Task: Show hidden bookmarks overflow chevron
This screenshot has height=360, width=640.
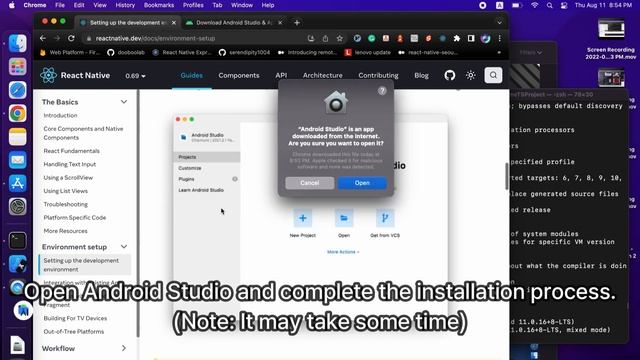Action: (x=499, y=52)
